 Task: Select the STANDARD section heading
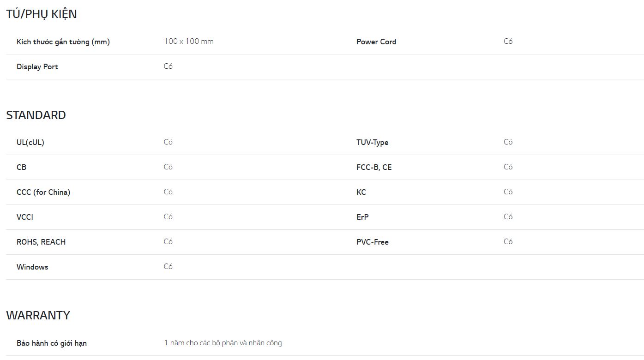pos(36,115)
